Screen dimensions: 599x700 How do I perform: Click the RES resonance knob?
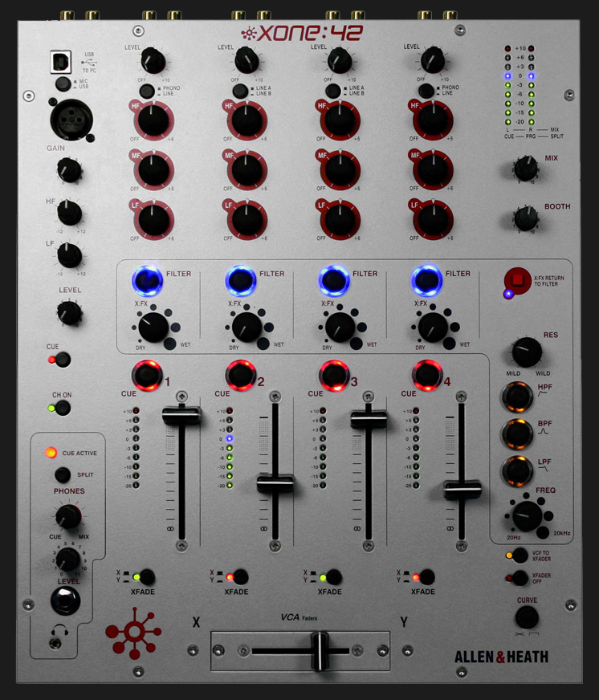pyautogui.click(x=527, y=352)
